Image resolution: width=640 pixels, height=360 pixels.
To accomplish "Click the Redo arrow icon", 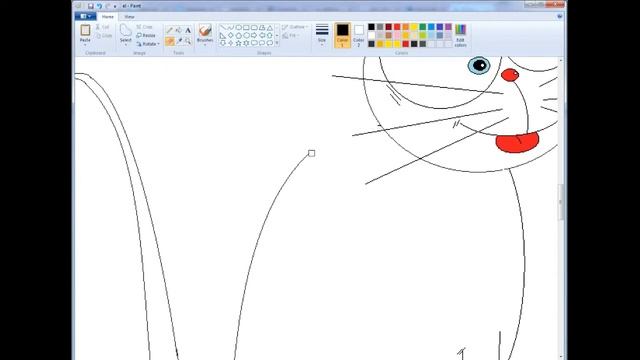I will [x=108, y=6].
